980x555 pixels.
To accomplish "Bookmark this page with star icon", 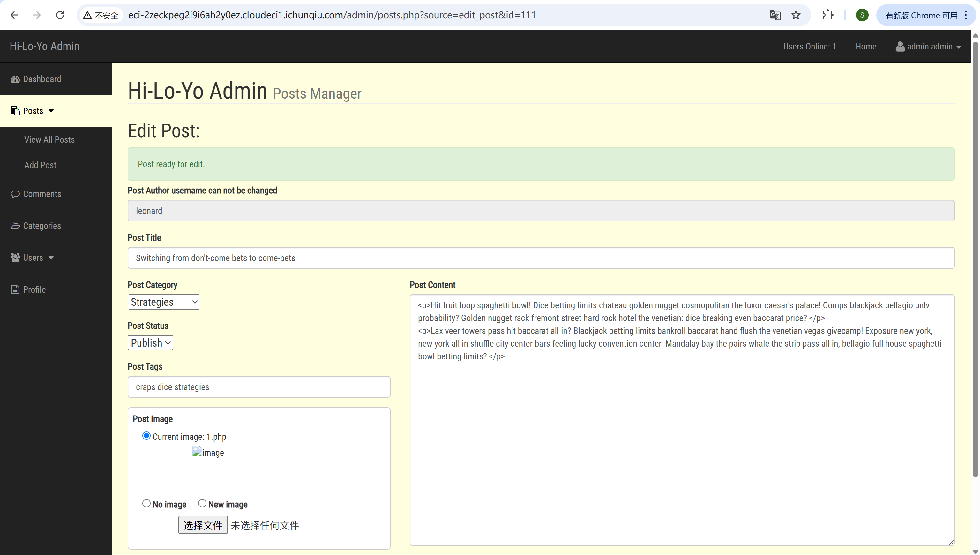I will (x=796, y=15).
